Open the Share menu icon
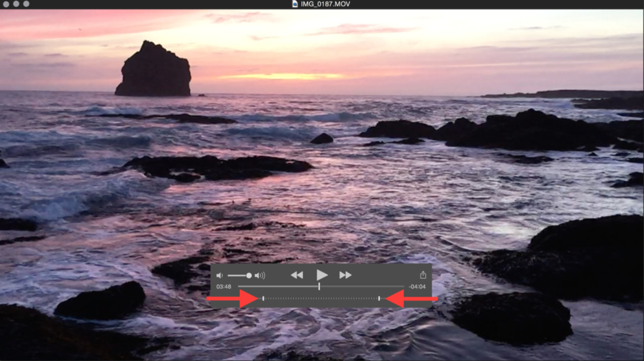 (x=423, y=275)
